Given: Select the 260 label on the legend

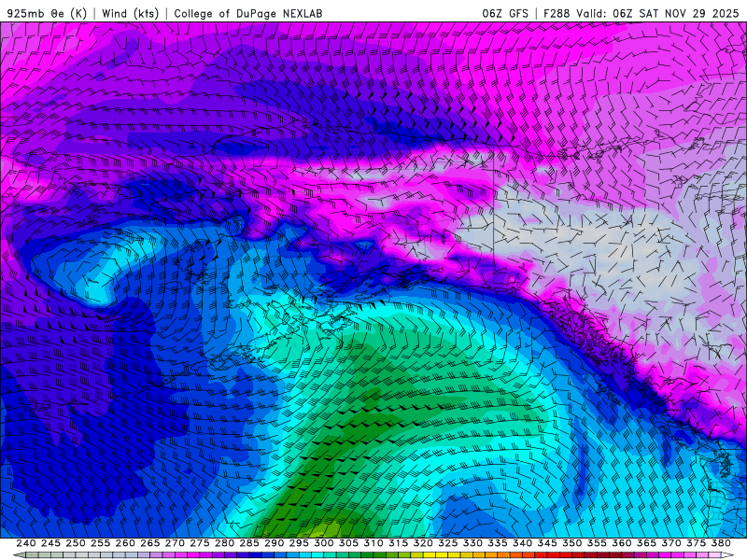Looking at the screenshot, I should [x=125, y=543].
